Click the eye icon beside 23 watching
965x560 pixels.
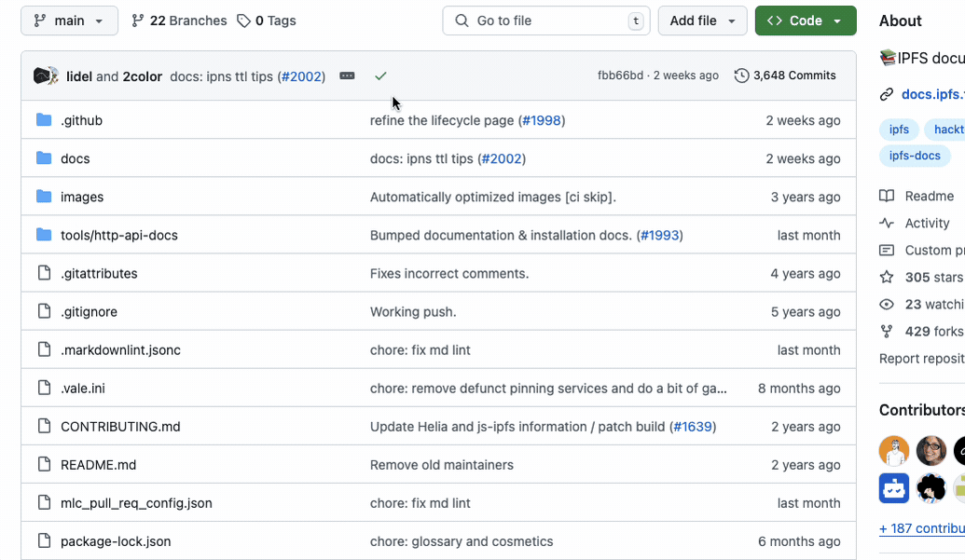point(887,304)
